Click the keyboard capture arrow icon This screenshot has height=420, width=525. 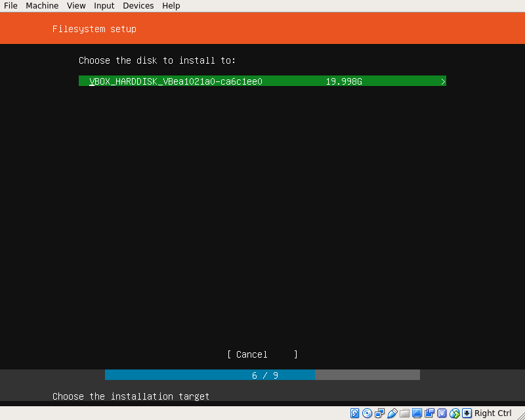[467, 413]
